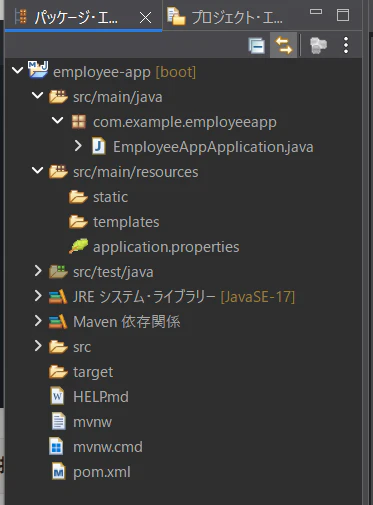Click the templates folder icon
Screen dimensions: 373x505
tap(78, 222)
